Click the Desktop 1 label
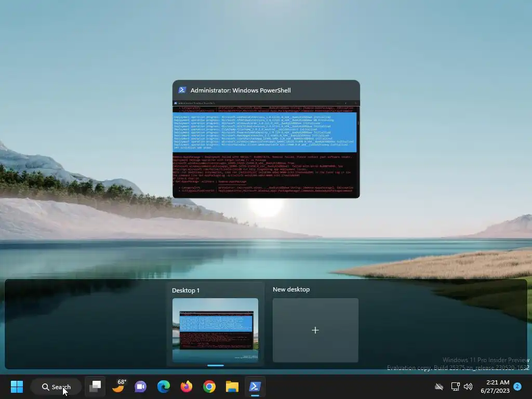This screenshot has height=399, width=532. coord(185,290)
